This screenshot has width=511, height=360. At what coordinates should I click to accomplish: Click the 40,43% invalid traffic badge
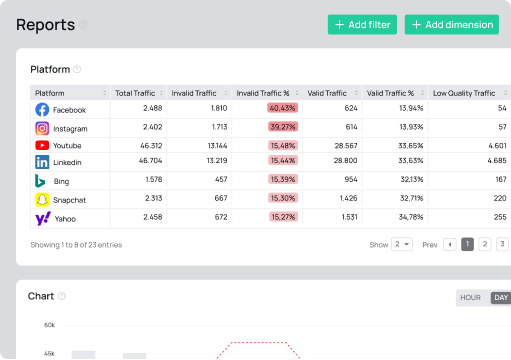tap(282, 108)
